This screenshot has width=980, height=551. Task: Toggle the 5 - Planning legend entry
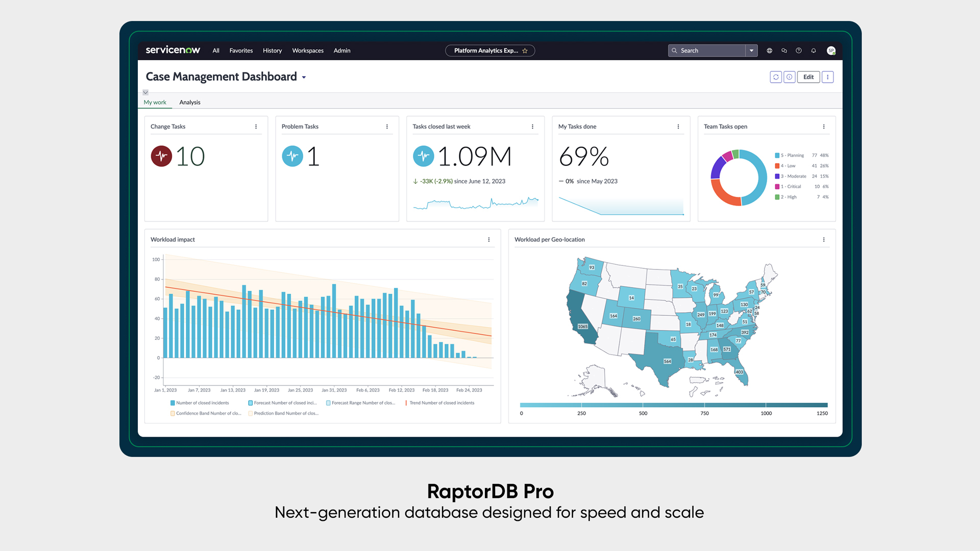(791, 156)
